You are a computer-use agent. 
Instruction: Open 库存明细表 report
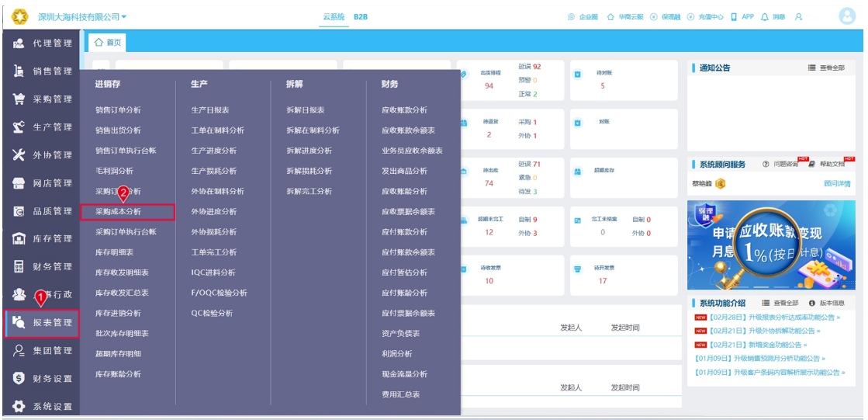[x=114, y=252]
